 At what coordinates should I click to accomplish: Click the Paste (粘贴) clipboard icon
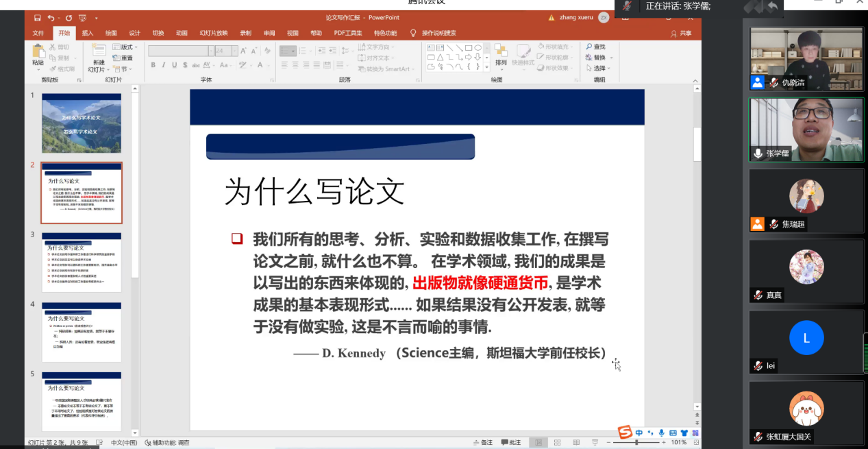[x=38, y=51]
